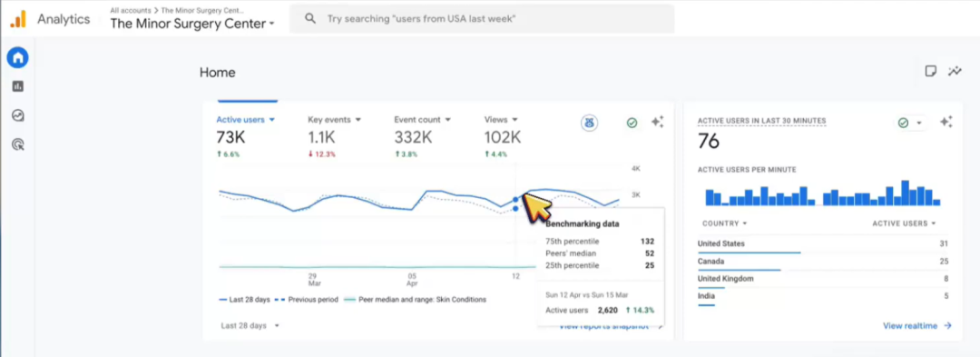Screen dimensions: 980x357
Task: Open dropdown arrow beside realtime check icon
Action: click(x=918, y=124)
